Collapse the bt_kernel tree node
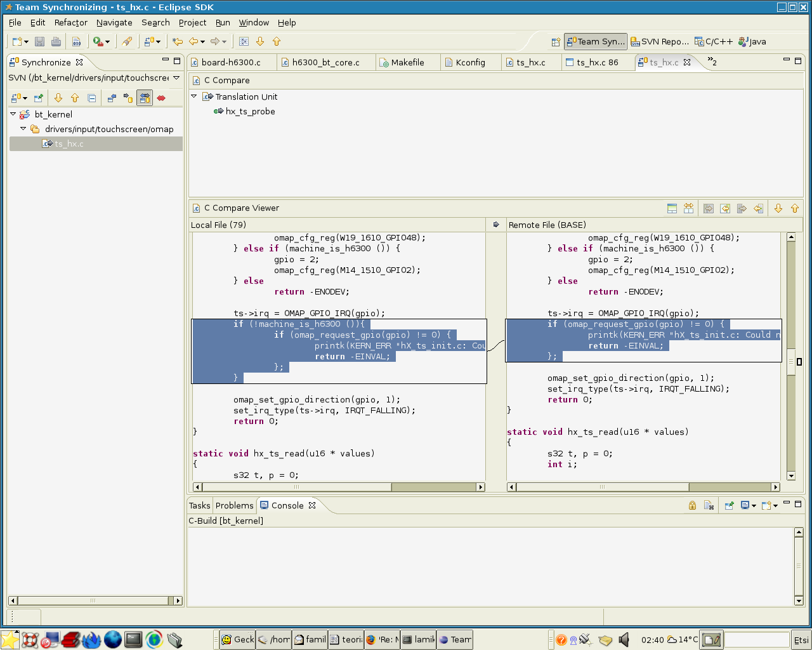 tap(13, 114)
